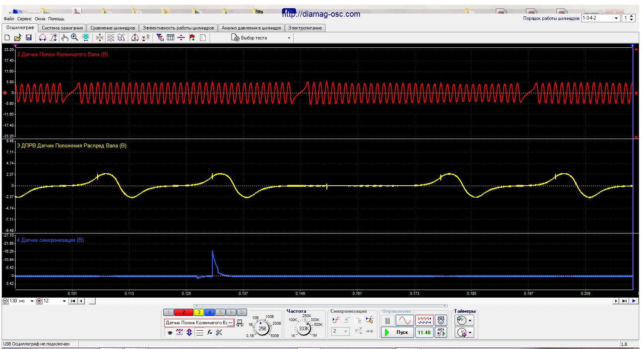
Task: Switch to Анализ давления в цилиндре tab
Action: (251, 28)
